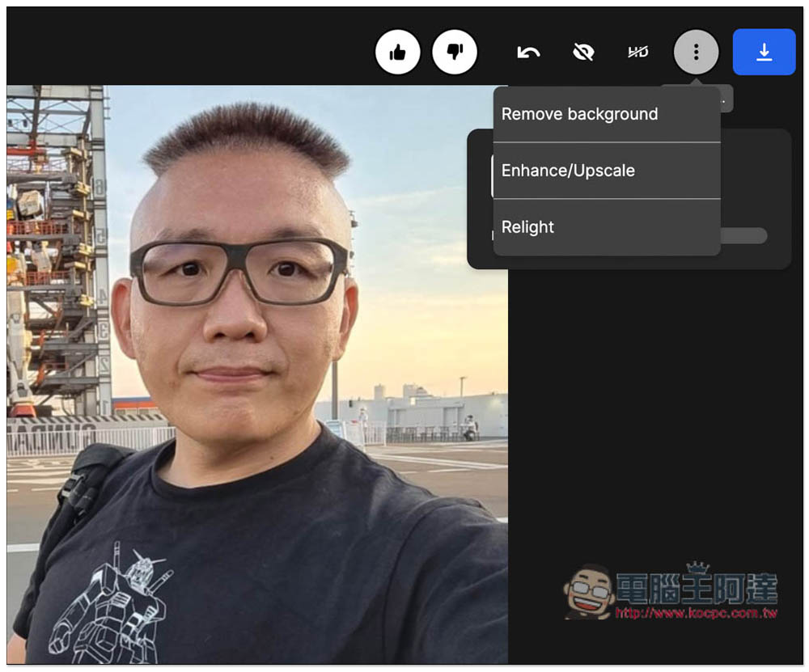
Task: Click the thumbs-down dislike button
Action: tap(455, 53)
